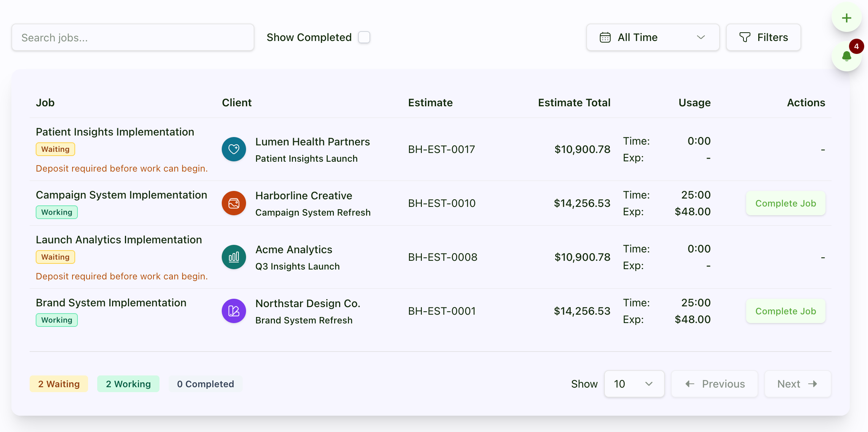Open the Filters button
The height and width of the screenshot is (432, 868).
763,37
